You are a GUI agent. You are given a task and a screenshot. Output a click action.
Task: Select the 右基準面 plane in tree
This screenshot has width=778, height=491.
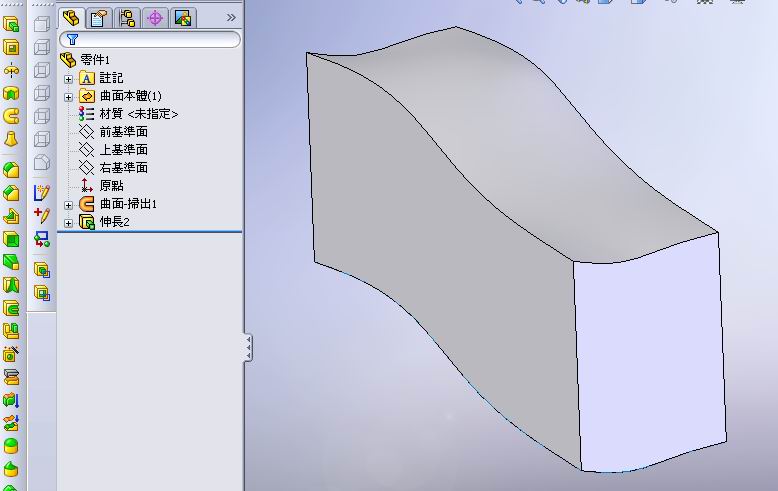point(124,168)
